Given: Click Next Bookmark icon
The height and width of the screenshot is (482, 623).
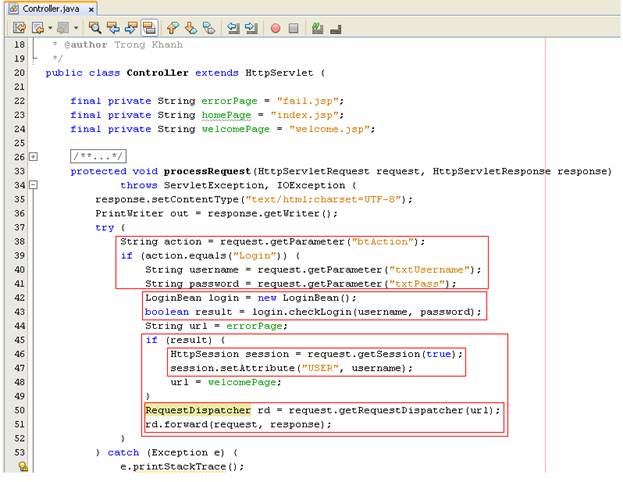Looking at the screenshot, I should (x=191, y=28).
